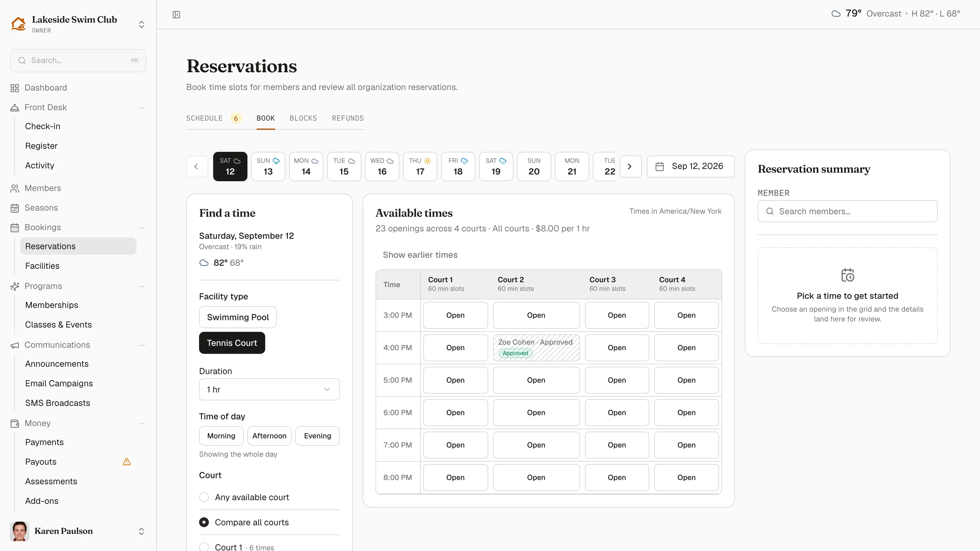Switch to the Refunds tab
This screenshot has height=551, width=980.
(348, 118)
